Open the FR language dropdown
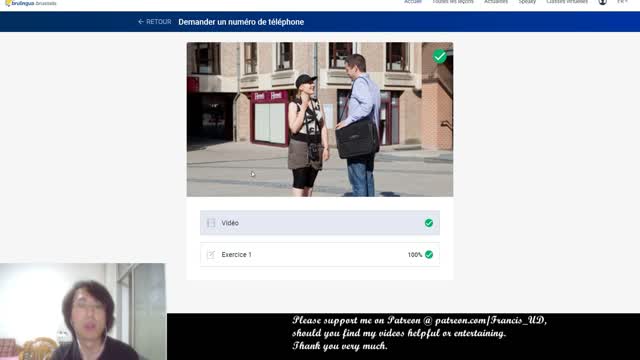Image resolution: width=640 pixels, height=360 pixels. pos(622,2)
